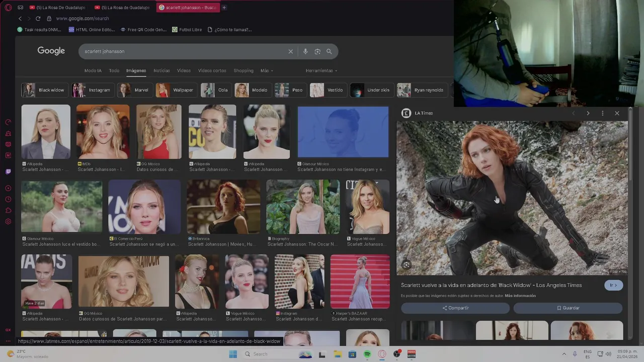The image size is (644, 362).
Task: Click the GX badge in the sidebar
Action: 8,330
